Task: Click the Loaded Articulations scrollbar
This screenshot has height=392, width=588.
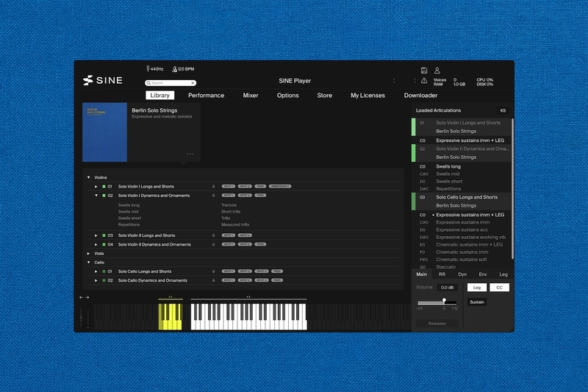Action: [x=512, y=189]
